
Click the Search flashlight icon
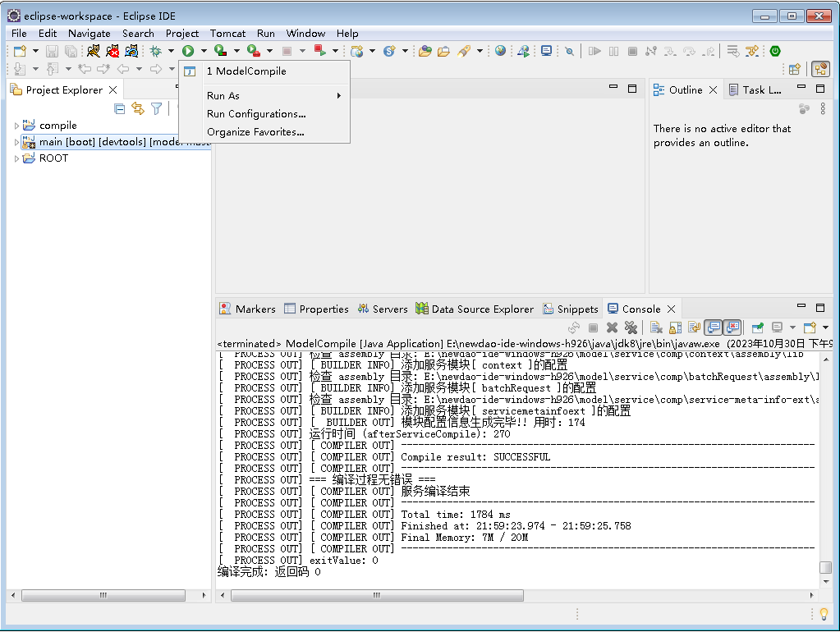464,52
